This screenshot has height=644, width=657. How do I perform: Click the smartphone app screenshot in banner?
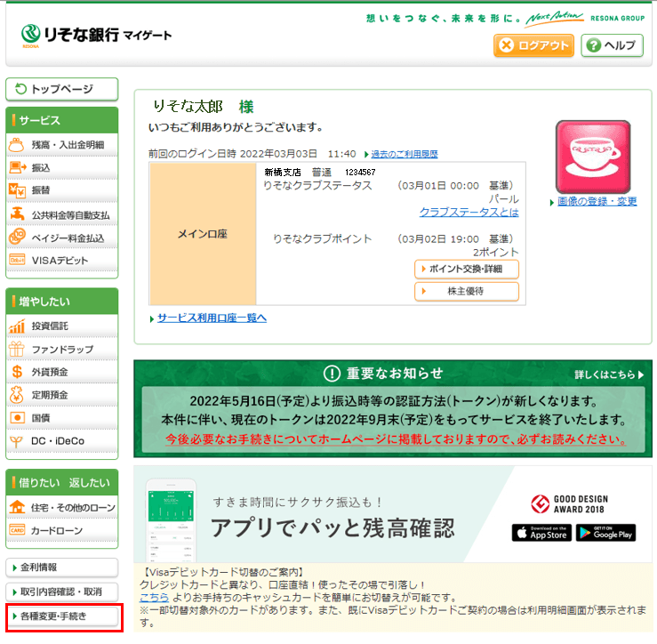[171, 520]
